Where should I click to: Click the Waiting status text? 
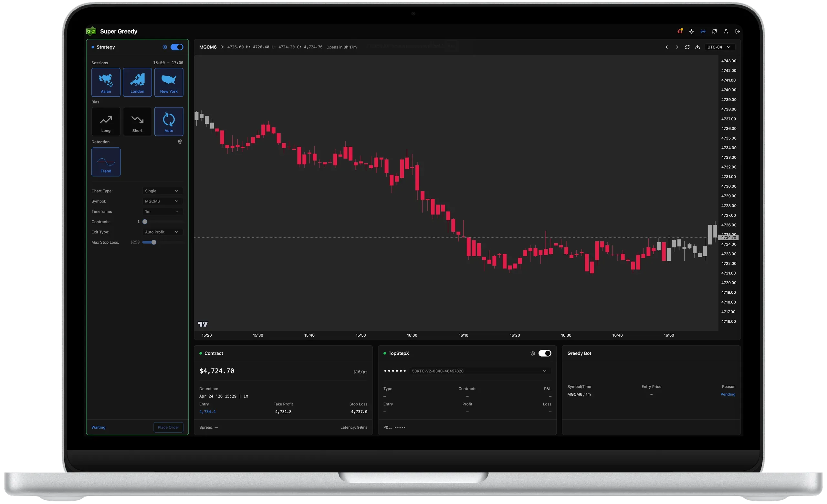pos(98,427)
